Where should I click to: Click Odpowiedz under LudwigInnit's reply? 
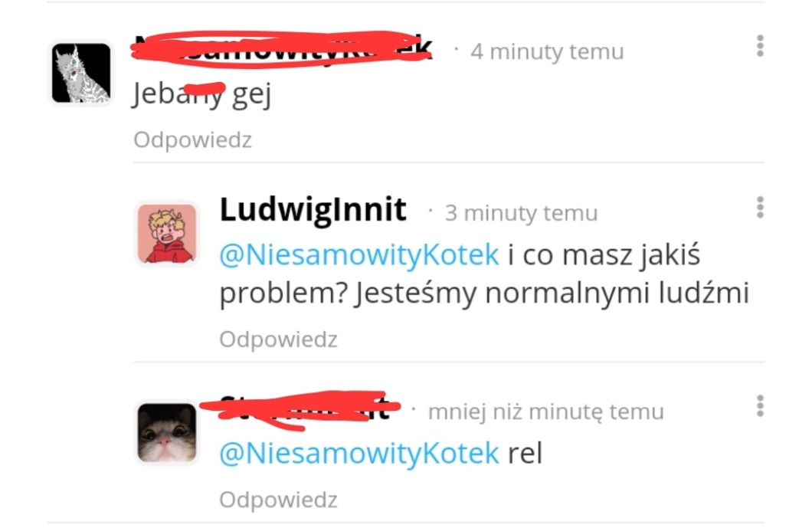point(278,339)
